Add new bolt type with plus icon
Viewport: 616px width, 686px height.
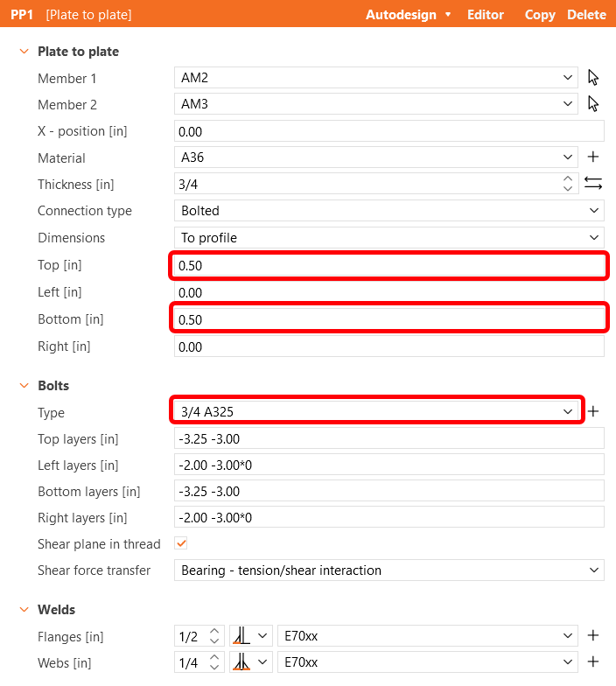[x=593, y=411]
